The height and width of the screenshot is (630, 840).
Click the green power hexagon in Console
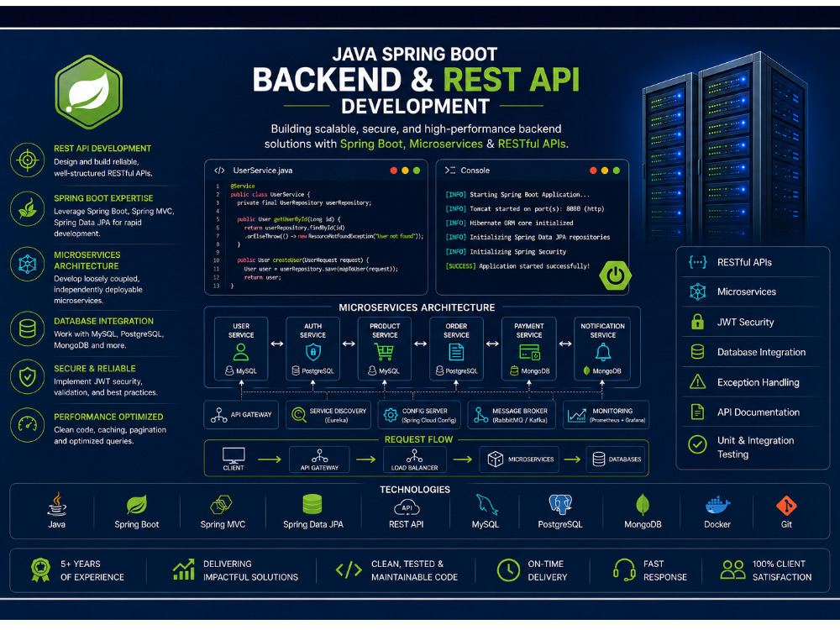coord(615,276)
